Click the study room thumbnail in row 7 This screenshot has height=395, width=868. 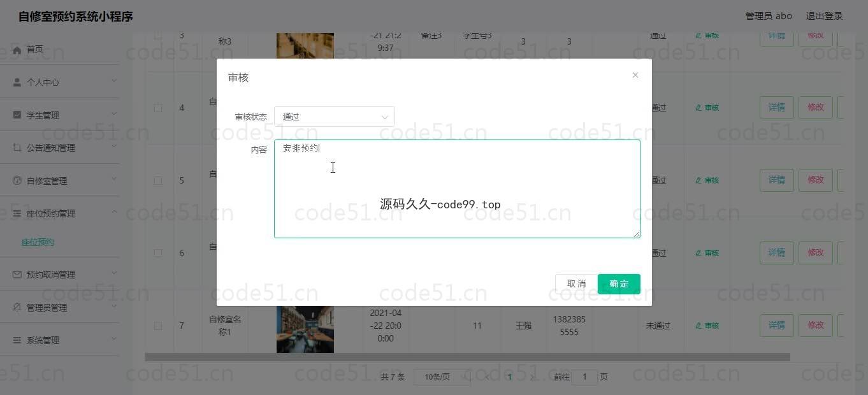point(305,329)
